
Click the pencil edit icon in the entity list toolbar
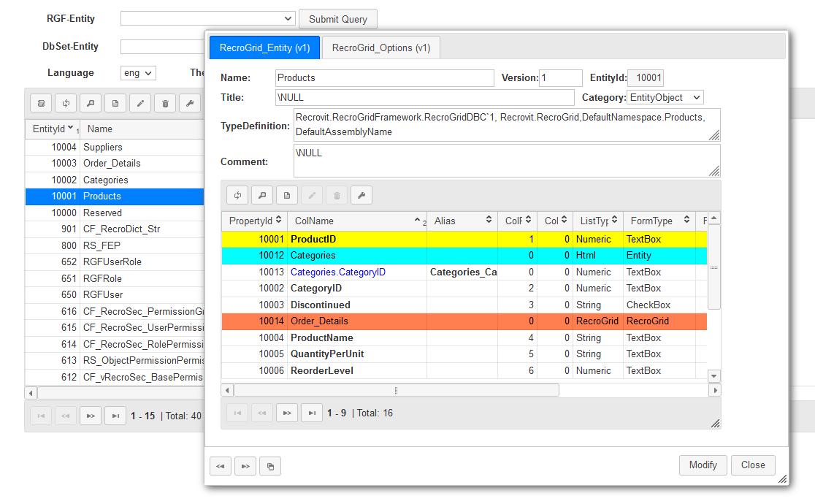(140, 104)
